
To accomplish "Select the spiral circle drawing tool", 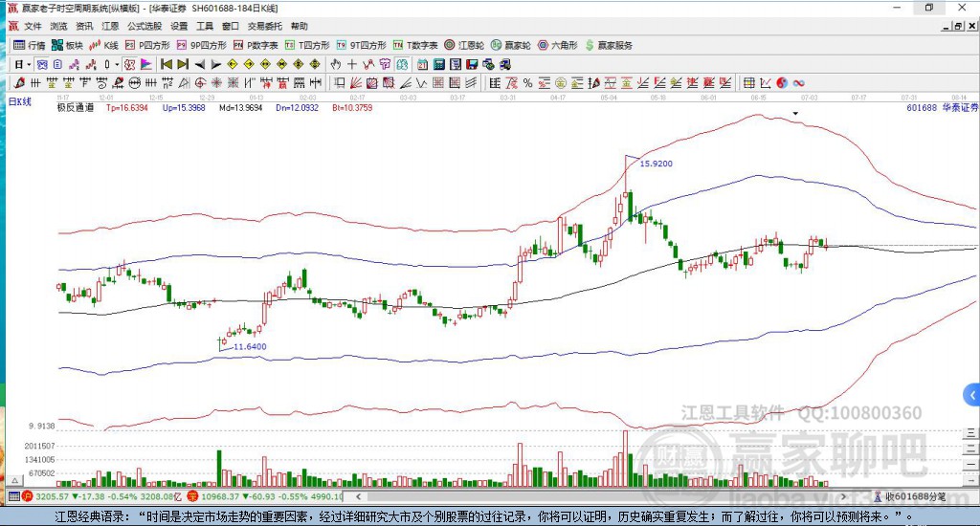I will [200, 83].
